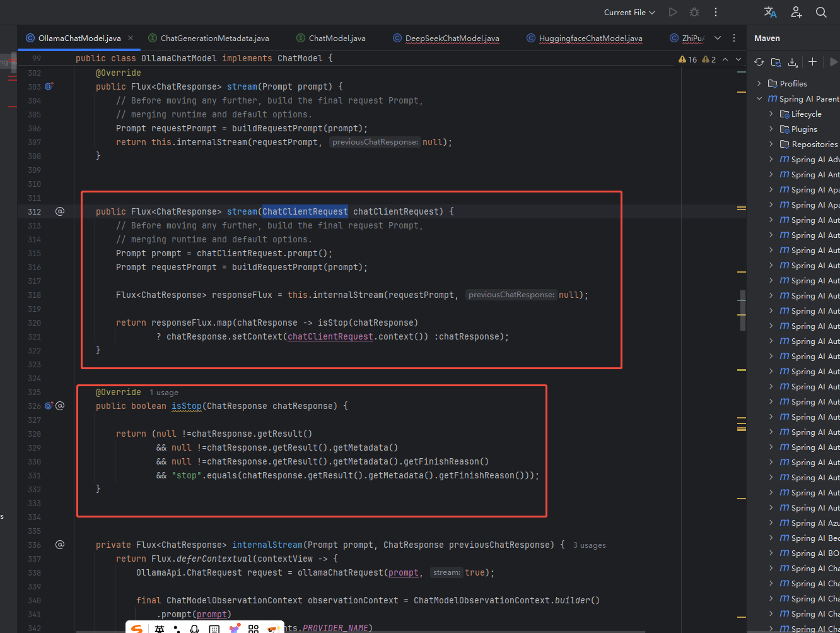Open the Sogou soft keyboard icon
The height and width of the screenshot is (633, 840).
pyautogui.click(x=214, y=629)
